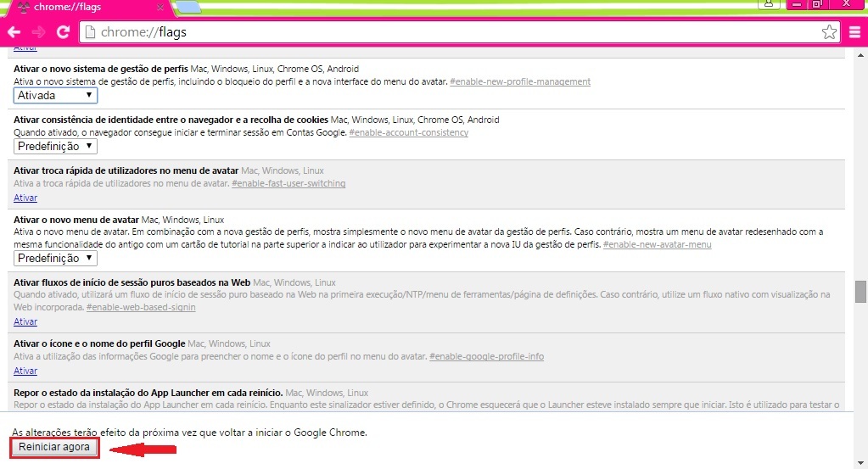Bookmark this page with the star icon
Viewport: 868px width, 469px height.
tap(829, 32)
